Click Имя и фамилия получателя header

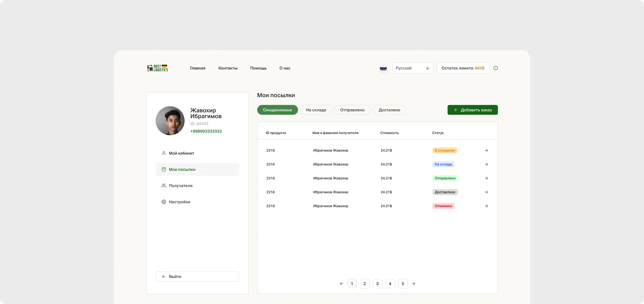coord(335,133)
